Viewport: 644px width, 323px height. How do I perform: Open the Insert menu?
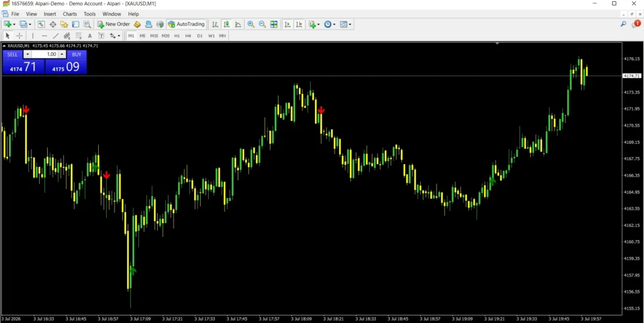(x=50, y=14)
